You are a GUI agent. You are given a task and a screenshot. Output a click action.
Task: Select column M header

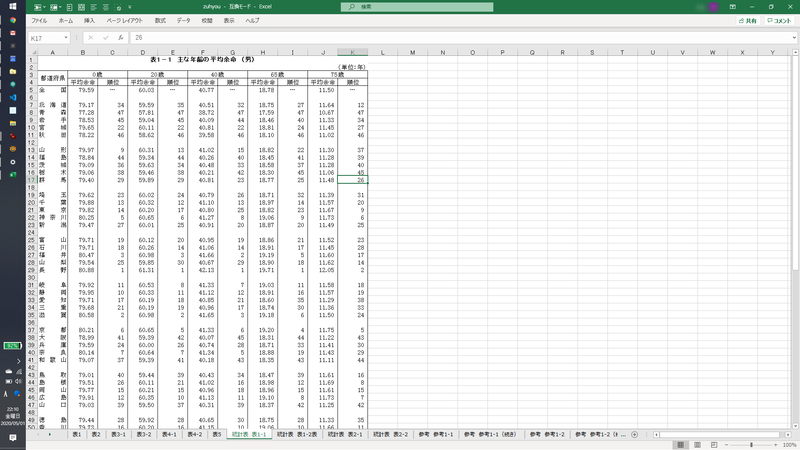coord(412,52)
